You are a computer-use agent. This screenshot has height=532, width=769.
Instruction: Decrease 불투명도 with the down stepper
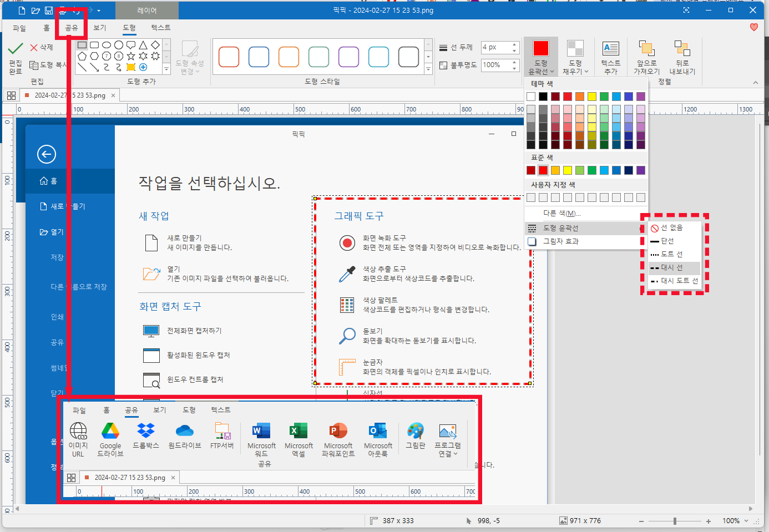pos(514,68)
